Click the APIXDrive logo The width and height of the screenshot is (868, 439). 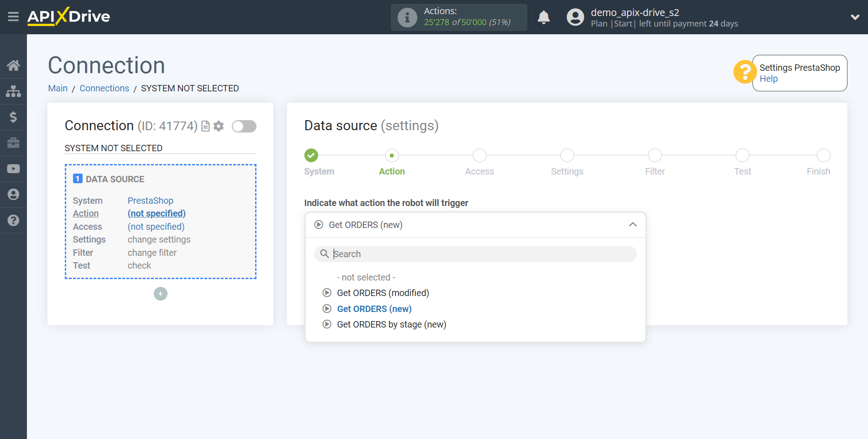point(68,16)
